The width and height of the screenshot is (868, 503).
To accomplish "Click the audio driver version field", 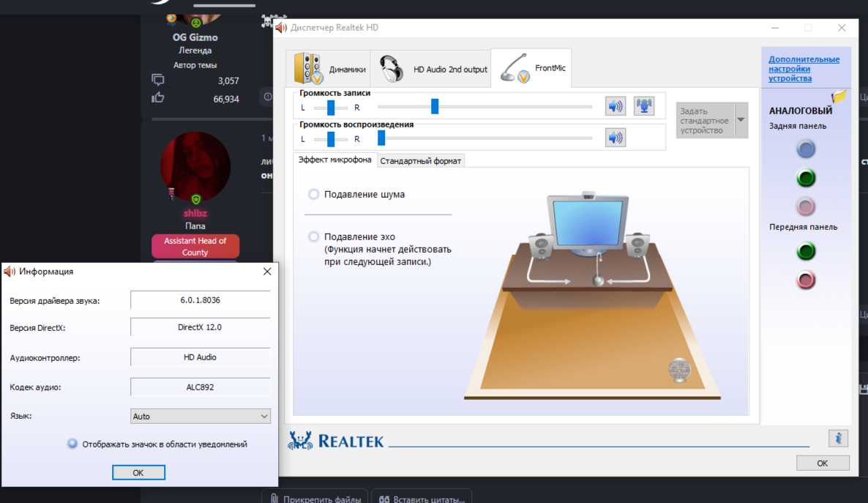I will 200,300.
